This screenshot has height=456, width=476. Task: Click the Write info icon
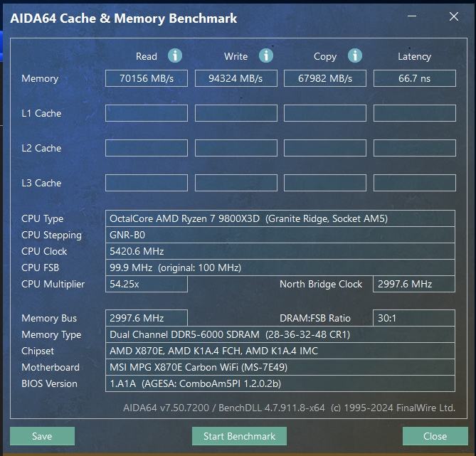tap(266, 56)
